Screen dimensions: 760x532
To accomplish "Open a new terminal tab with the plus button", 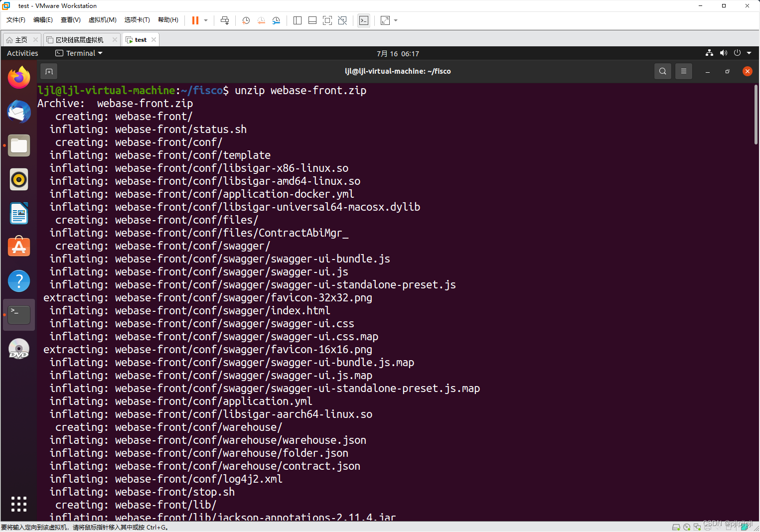I will (49, 71).
